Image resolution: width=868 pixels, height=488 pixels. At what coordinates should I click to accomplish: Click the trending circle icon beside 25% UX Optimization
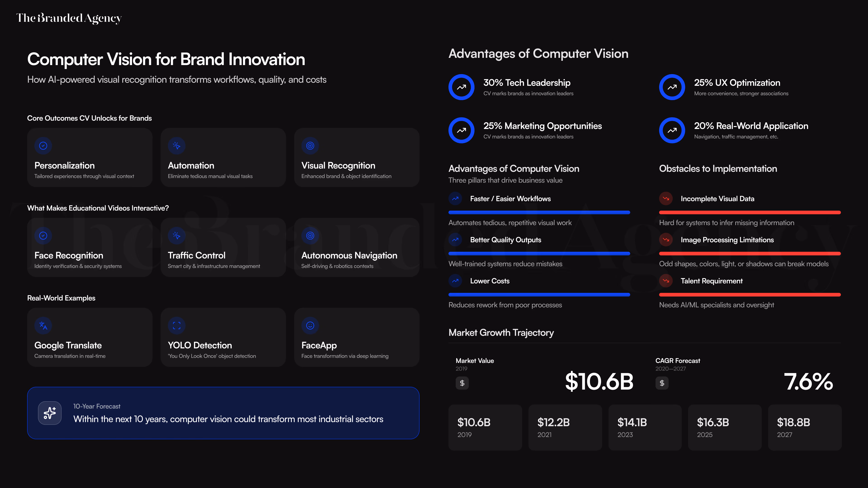point(672,87)
